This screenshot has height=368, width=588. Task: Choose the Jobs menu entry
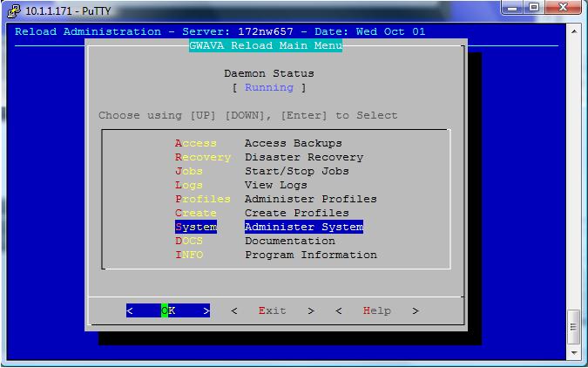tap(189, 171)
